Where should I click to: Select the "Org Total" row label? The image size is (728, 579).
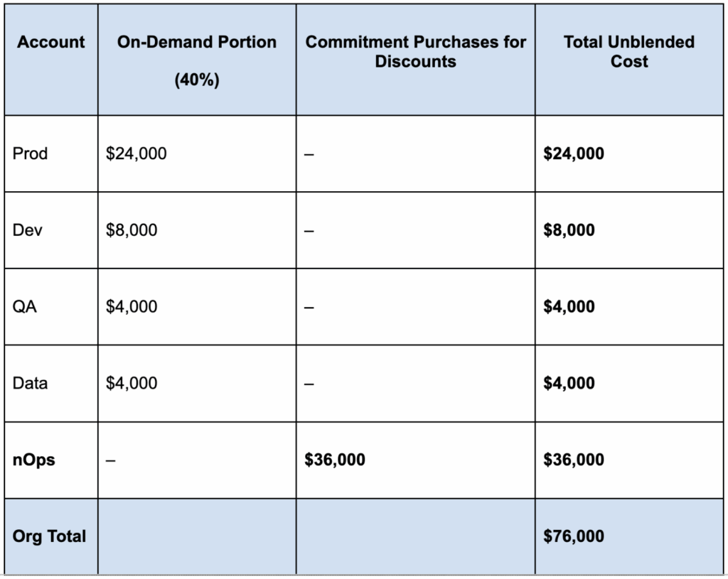[x=49, y=536]
